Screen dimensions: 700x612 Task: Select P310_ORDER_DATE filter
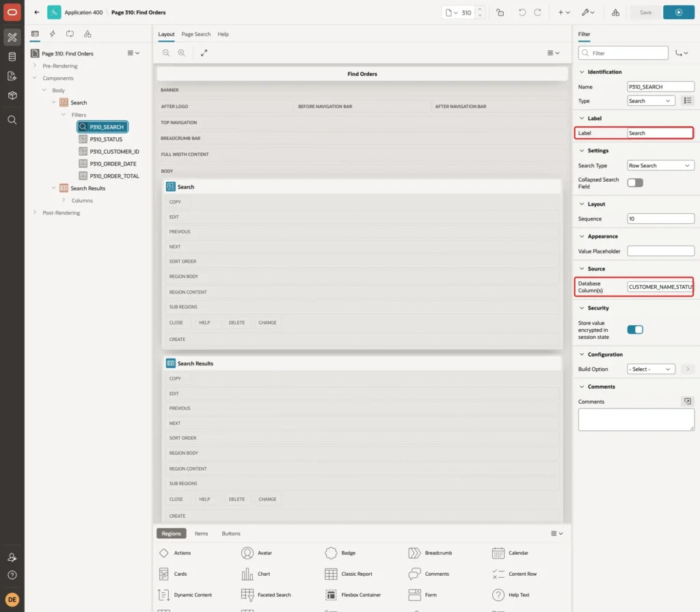113,164
